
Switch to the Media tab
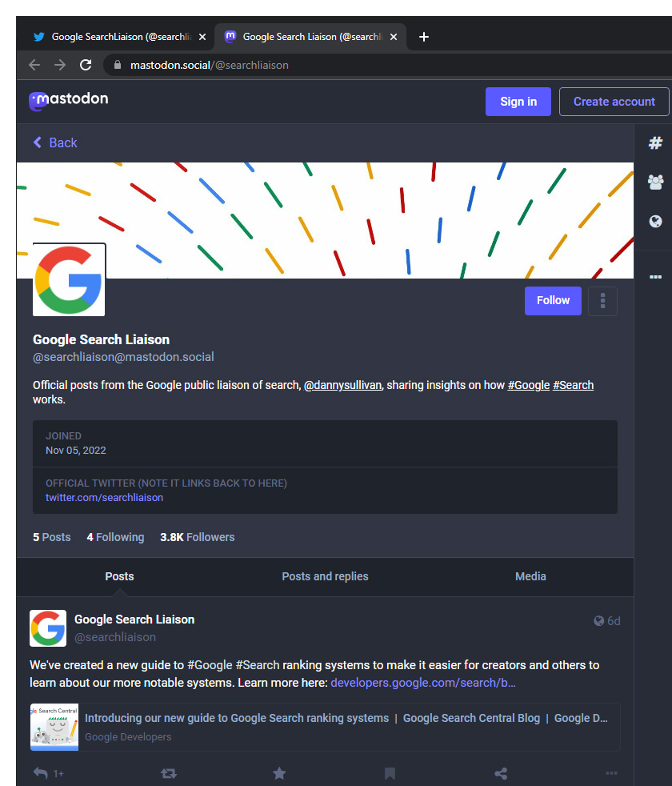[x=530, y=576]
